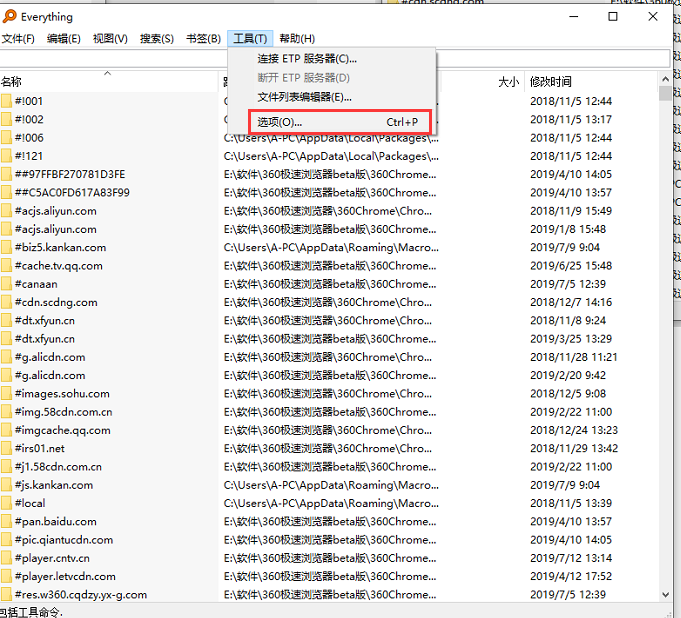
Task: Select the folder icon of #js.kankan.com
Action: (x=6, y=485)
